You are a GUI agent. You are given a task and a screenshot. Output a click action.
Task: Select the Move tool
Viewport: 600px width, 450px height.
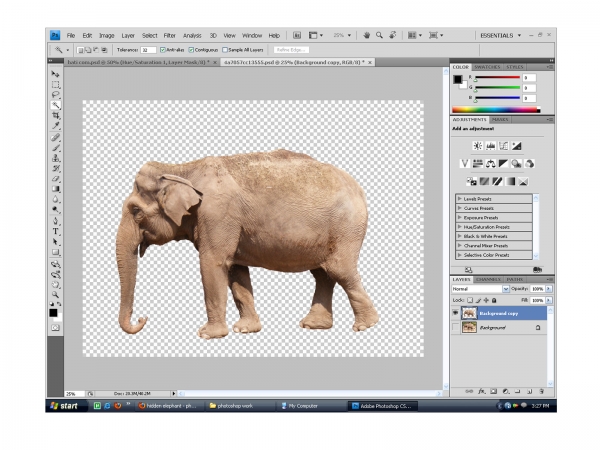click(55, 74)
